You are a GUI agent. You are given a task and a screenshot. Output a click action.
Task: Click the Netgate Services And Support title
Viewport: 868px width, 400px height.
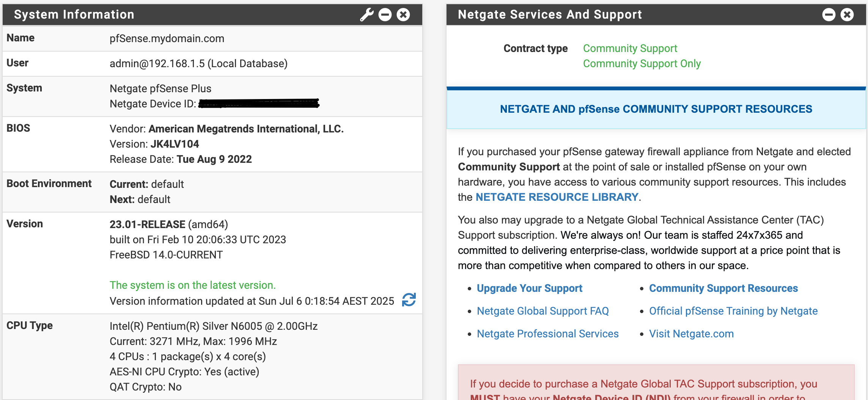pyautogui.click(x=550, y=15)
